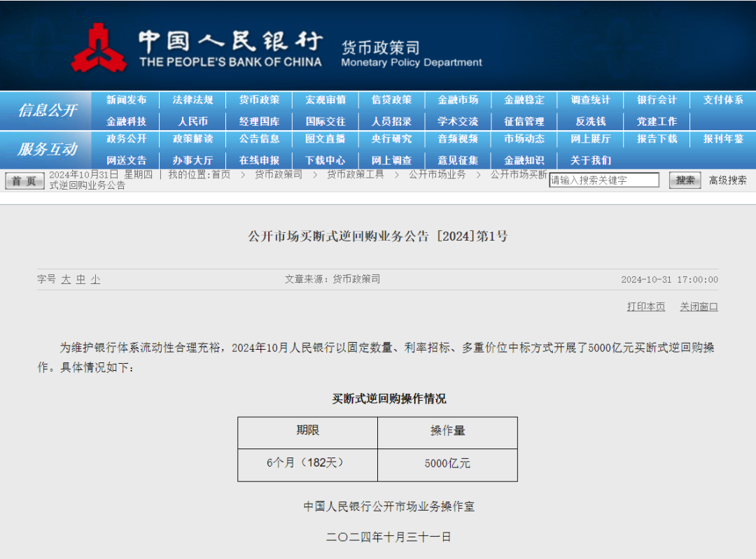
Task: Click the 搜索 search button
Action: coord(685,181)
